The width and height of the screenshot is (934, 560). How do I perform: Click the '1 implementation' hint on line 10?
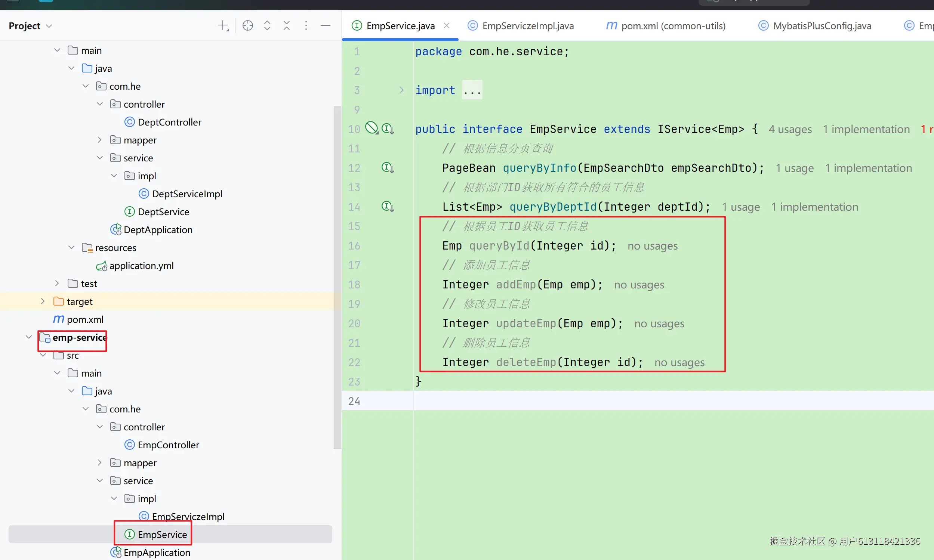pyautogui.click(x=866, y=129)
